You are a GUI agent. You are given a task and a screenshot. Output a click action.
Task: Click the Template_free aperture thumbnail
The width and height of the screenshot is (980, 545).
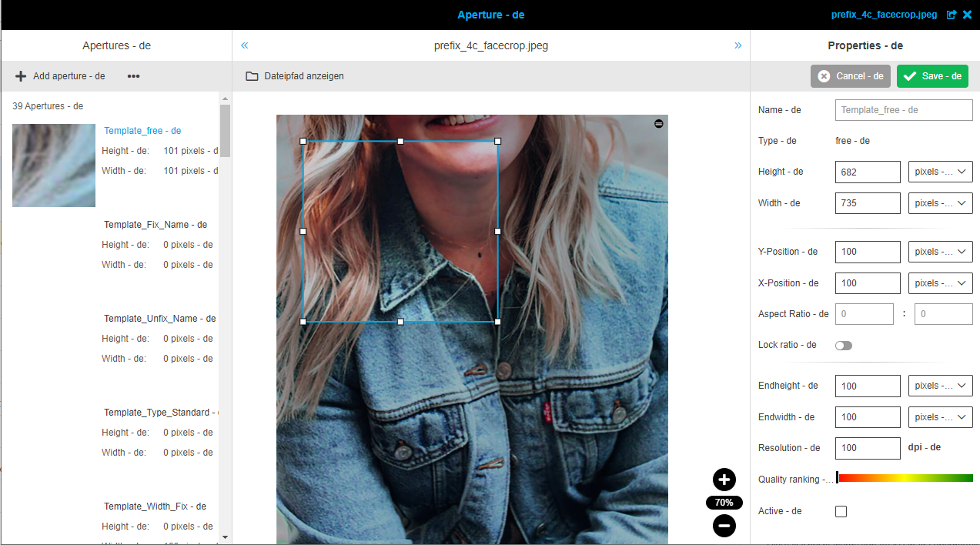tap(53, 165)
